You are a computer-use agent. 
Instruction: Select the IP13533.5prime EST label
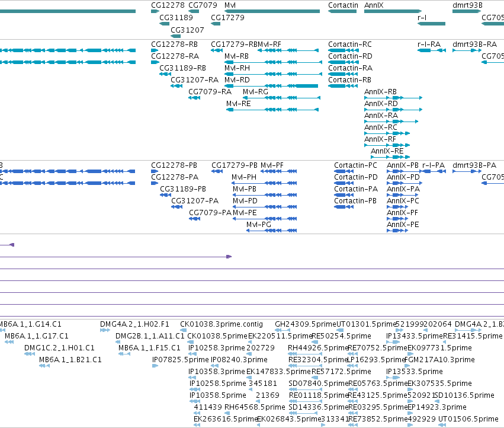point(415,371)
